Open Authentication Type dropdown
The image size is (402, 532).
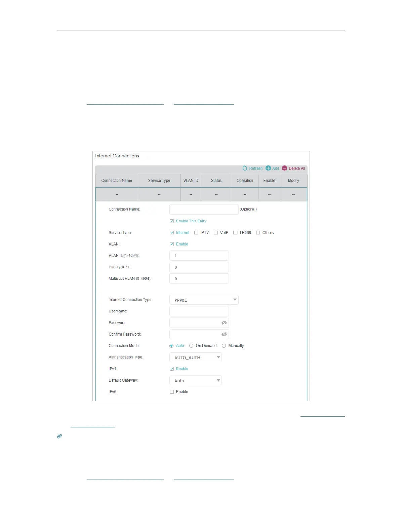tap(196, 357)
